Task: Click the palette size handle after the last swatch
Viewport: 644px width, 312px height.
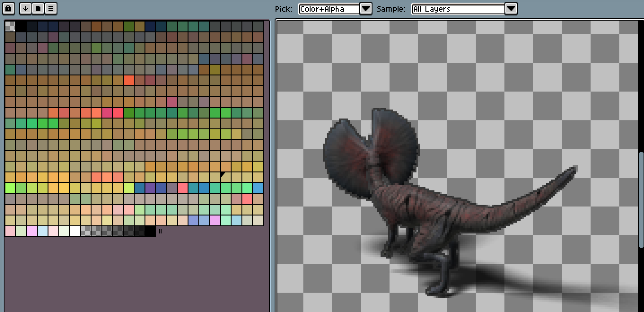Action: [160, 231]
